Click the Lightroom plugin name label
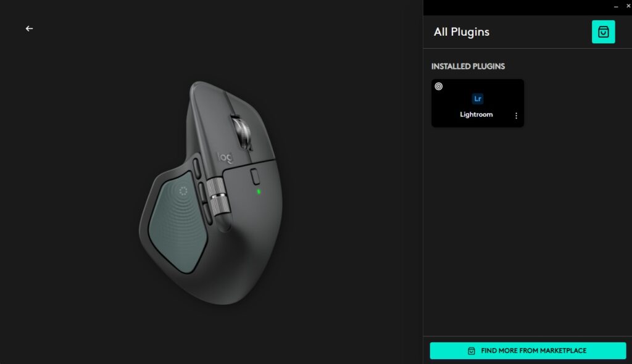 [x=476, y=115]
